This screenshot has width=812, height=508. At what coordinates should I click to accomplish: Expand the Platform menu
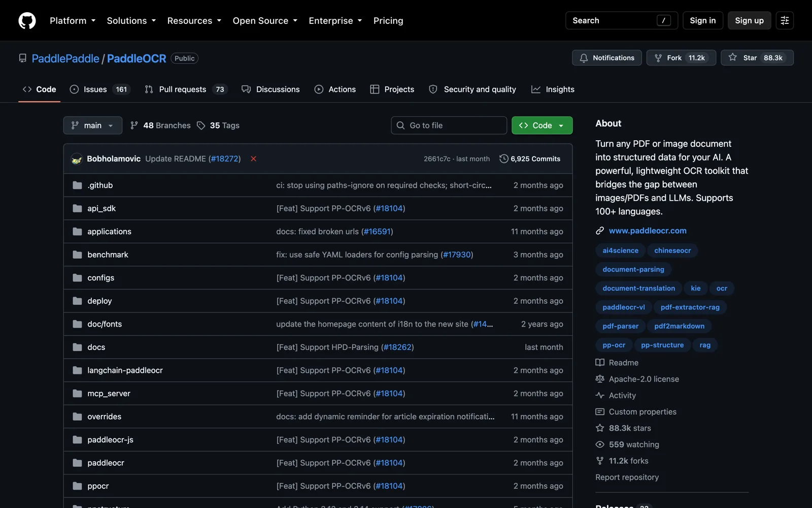(73, 21)
